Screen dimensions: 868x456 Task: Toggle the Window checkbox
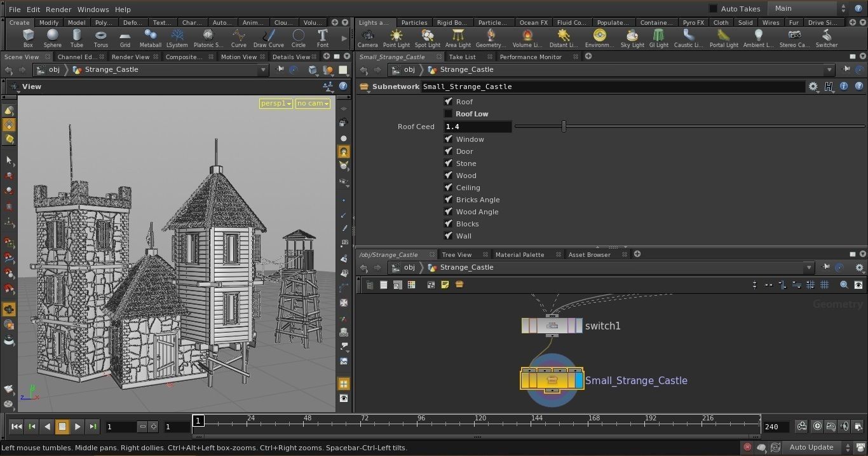pos(449,139)
